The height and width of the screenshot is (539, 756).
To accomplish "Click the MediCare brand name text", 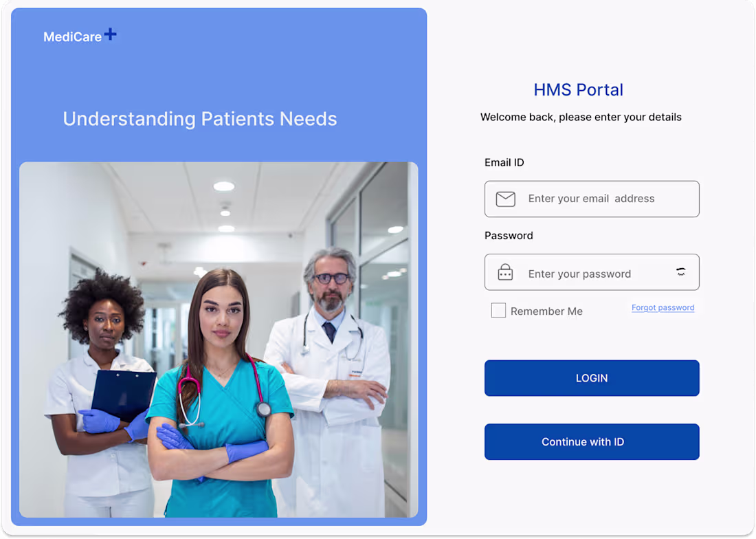I will 72,37.
